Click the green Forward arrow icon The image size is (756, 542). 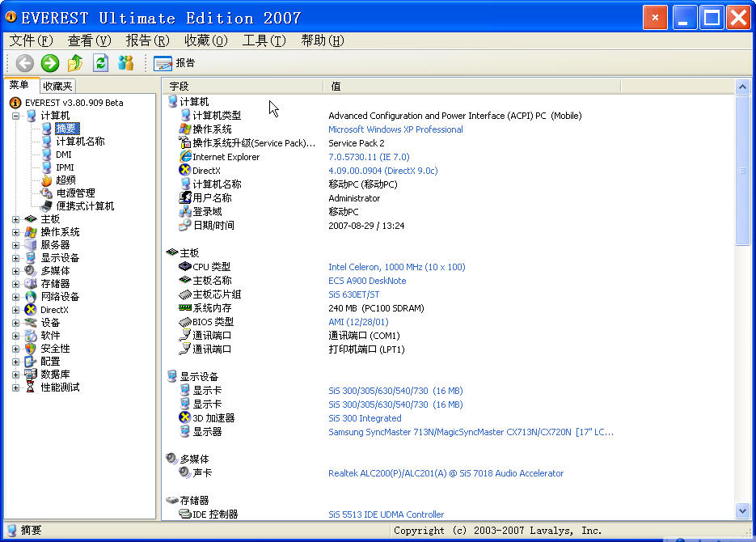pos(49,63)
